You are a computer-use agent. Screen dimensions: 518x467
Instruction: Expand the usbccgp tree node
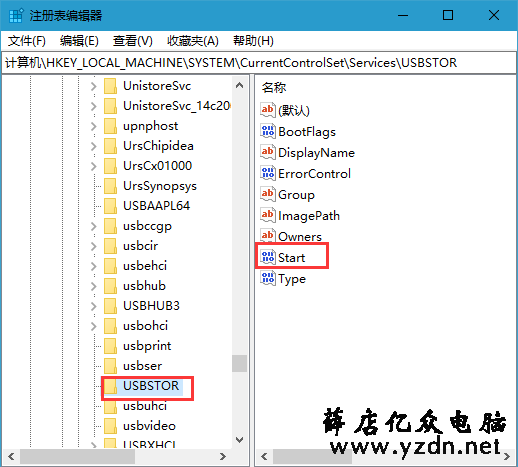94,226
